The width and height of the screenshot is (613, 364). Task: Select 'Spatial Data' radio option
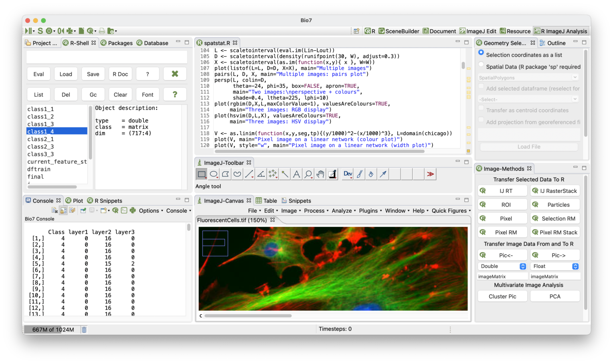point(481,64)
